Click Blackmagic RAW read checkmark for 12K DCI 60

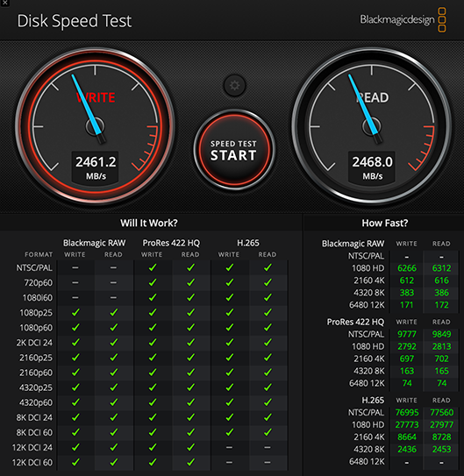pyautogui.click(x=113, y=462)
